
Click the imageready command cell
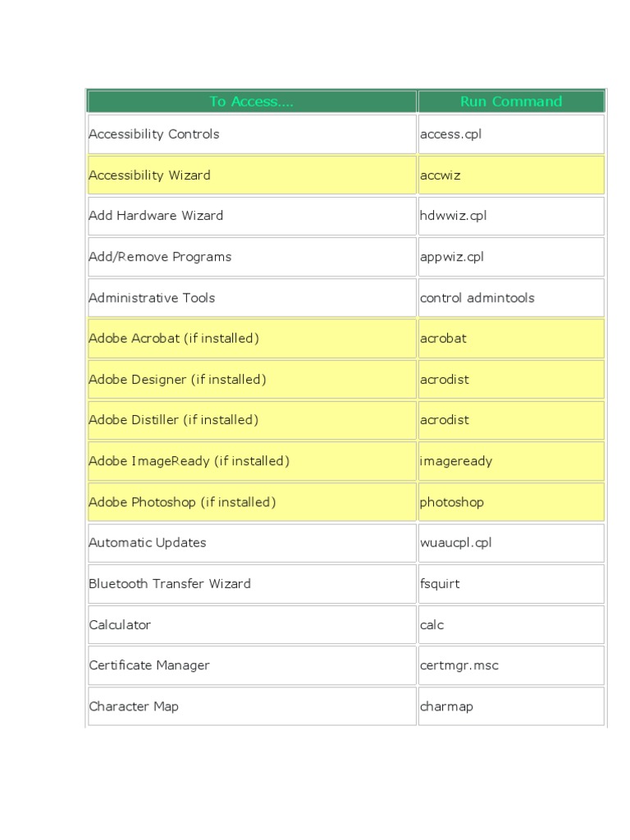pyautogui.click(x=456, y=461)
